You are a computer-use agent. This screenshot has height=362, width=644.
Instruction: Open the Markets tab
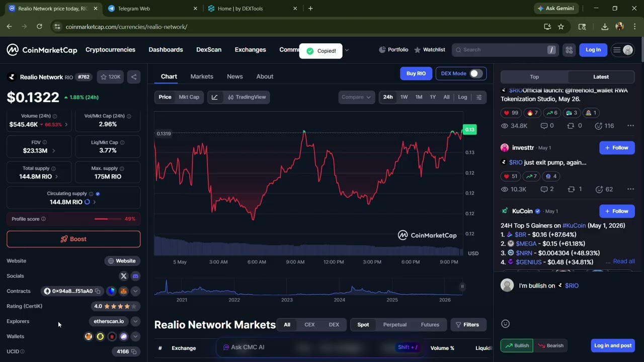pos(202,76)
